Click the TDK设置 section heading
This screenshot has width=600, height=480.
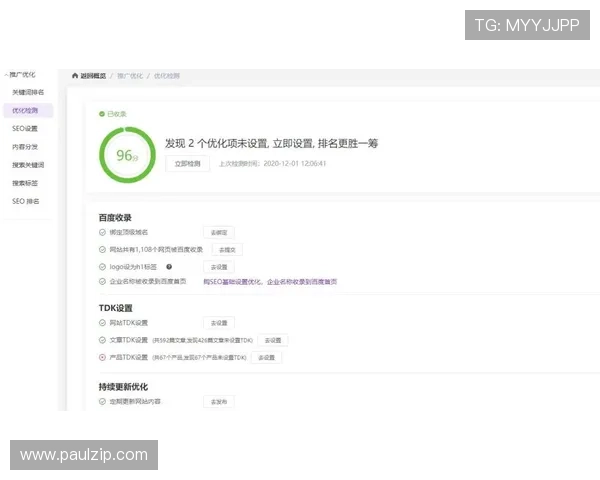coord(116,308)
